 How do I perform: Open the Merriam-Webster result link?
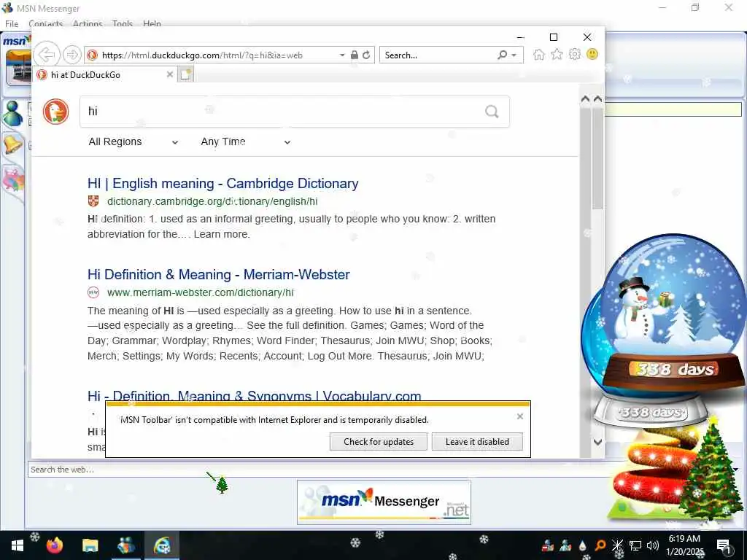pos(219,275)
